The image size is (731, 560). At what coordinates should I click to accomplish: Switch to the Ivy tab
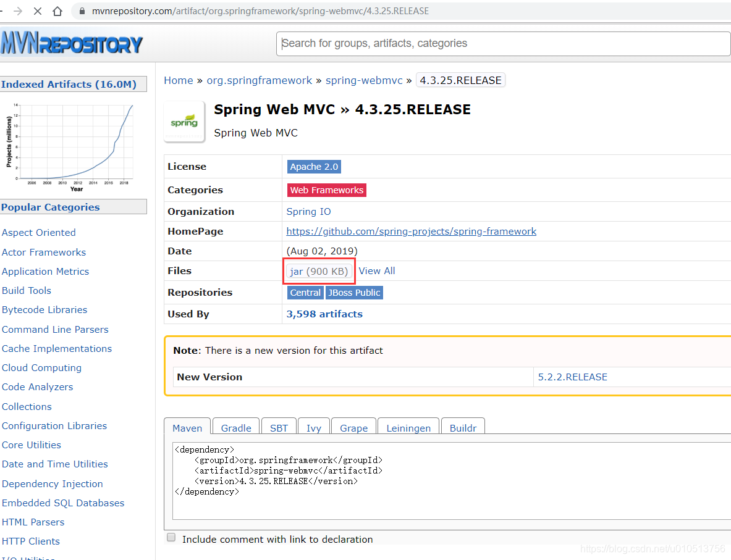tap(314, 428)
